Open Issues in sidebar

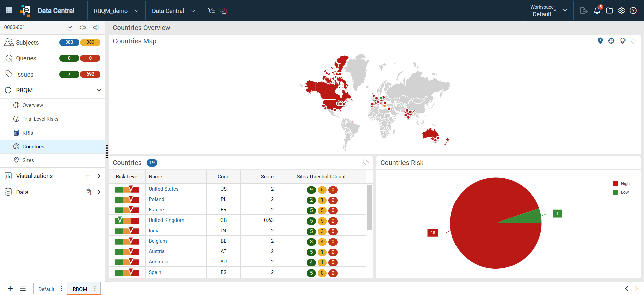pyautogui.click(x=24, y=74)
